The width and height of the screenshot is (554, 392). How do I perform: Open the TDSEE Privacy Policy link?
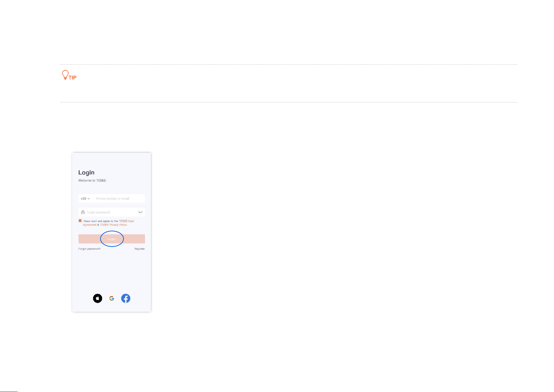pos(113,225)
